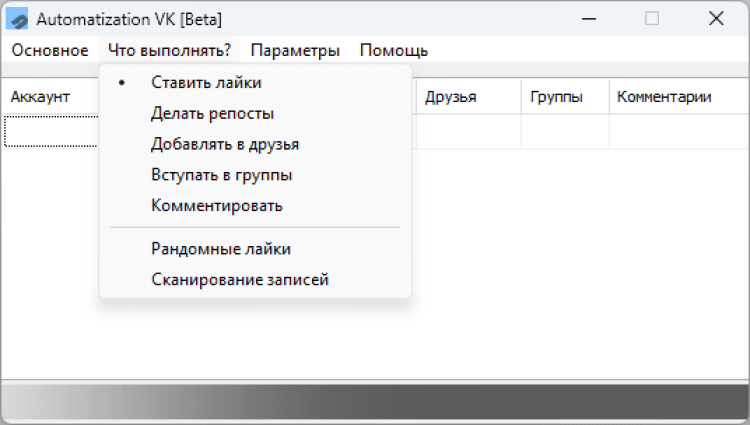This screenshot has height=425, width=750.
Task: Choose Добавлять в друзья entry
Action: (x=255, y=144)
